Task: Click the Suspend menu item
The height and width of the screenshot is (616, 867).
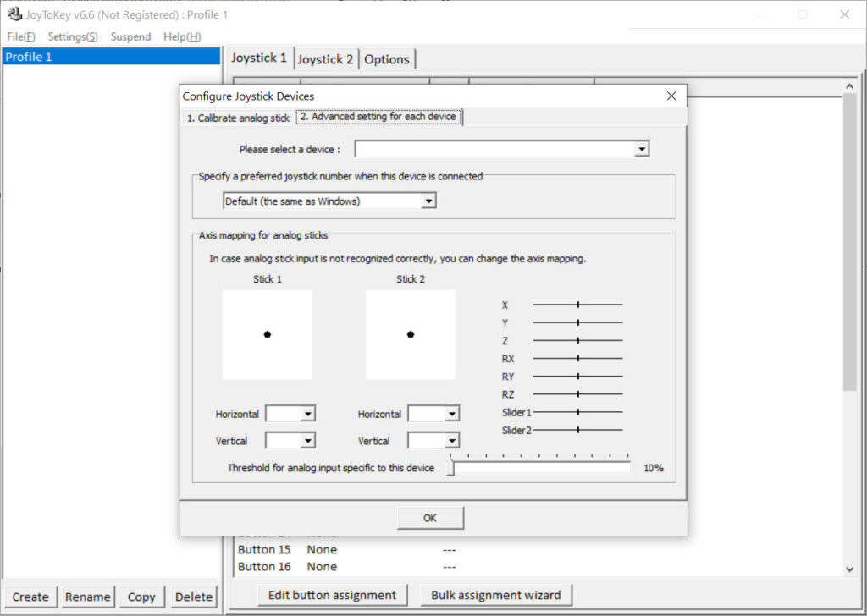Action: (x=130, y=36)
